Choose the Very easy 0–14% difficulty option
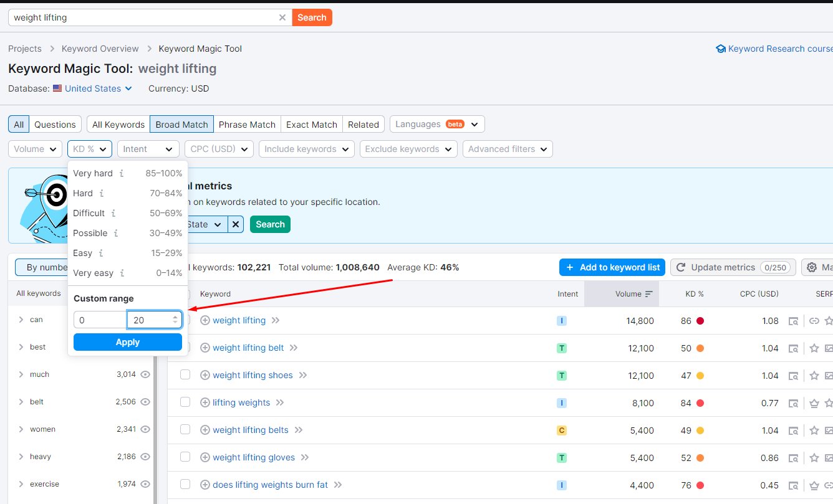Viewport: 833px width, 504px height. click(128, 273)
